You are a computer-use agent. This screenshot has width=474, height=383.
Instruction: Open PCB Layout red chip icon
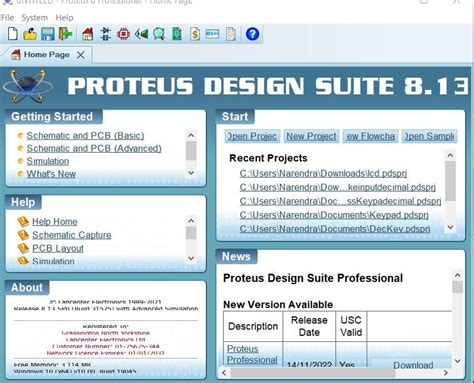click(123, 34)
